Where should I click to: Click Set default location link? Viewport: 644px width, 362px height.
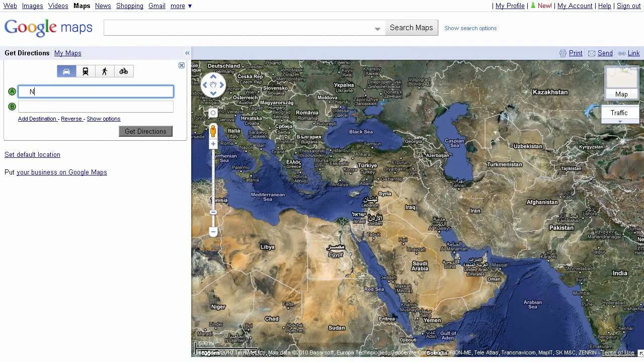(32, 154)
